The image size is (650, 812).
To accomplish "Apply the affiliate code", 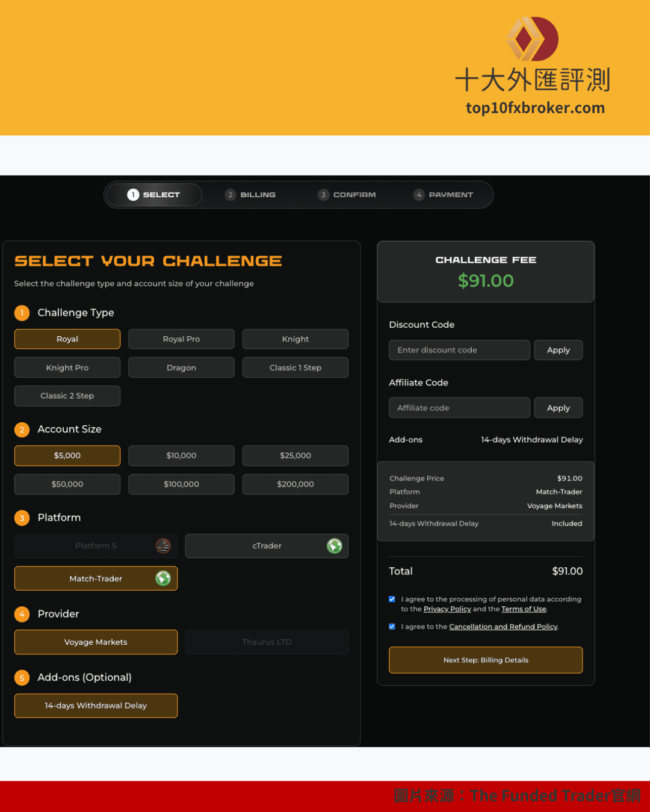I will 558,408.
